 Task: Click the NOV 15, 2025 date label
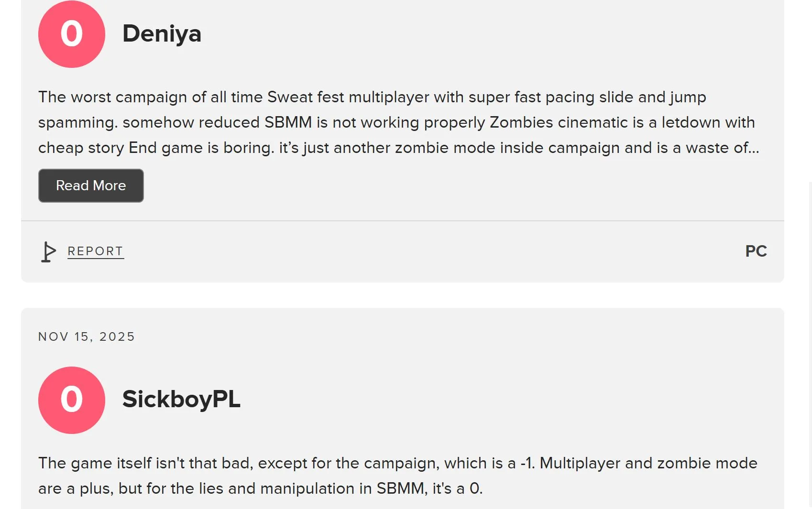(87, 336)
